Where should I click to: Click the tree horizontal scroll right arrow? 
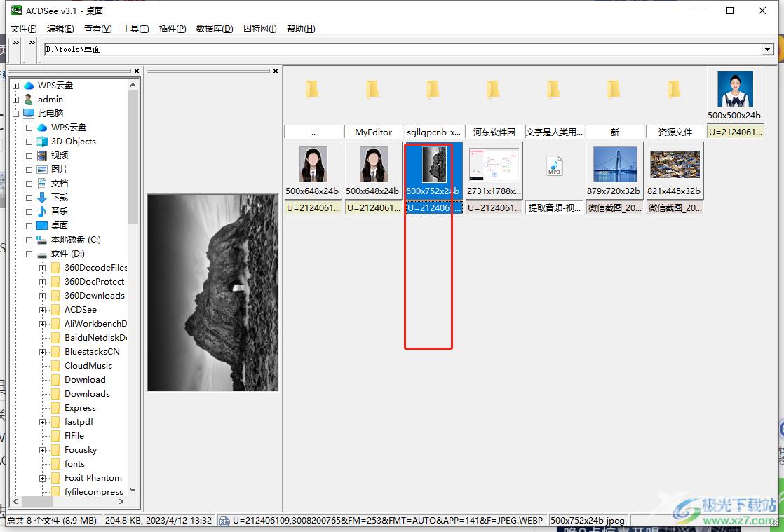121,501
